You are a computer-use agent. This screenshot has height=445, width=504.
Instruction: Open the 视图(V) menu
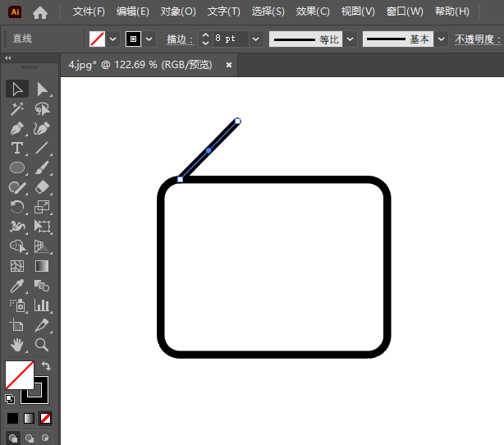[x=358, y=11]
